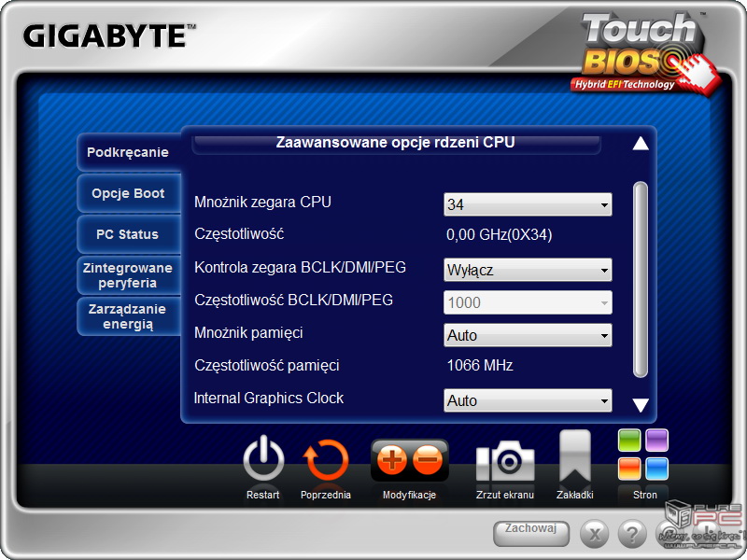747x560 pixels.
Task: Open the PC Status tab
Action: coord(128,234)
